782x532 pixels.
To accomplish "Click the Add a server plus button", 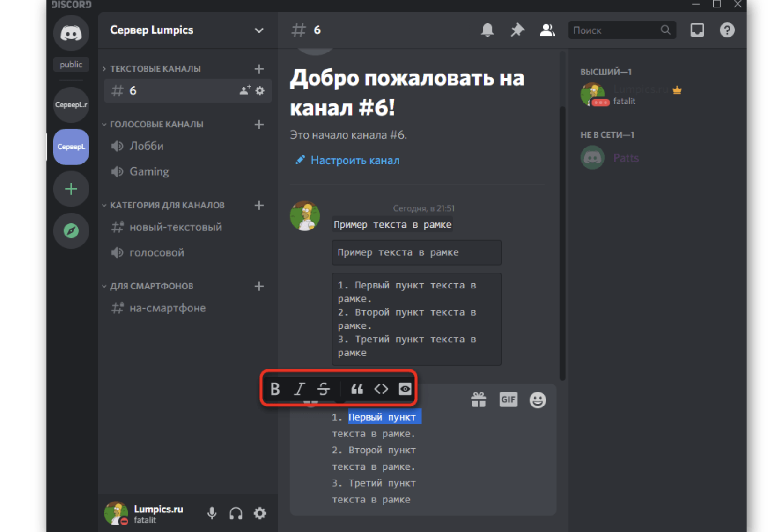I will point(71,189).
